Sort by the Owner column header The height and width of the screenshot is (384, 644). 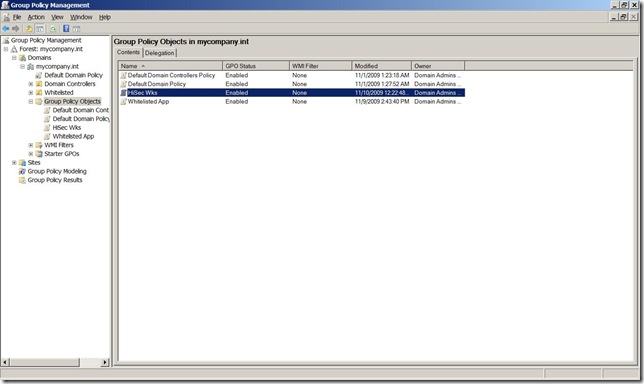click(x=438, y=66)
